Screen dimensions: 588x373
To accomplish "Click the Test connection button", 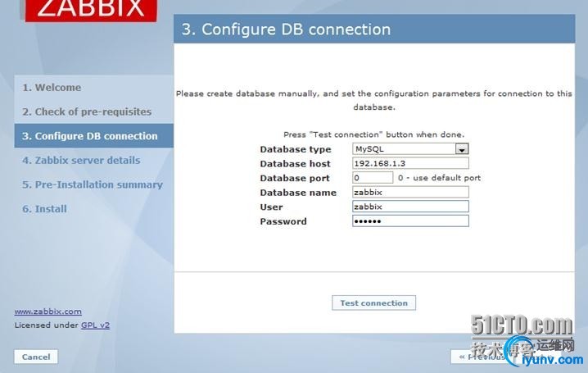I will 374,302.
